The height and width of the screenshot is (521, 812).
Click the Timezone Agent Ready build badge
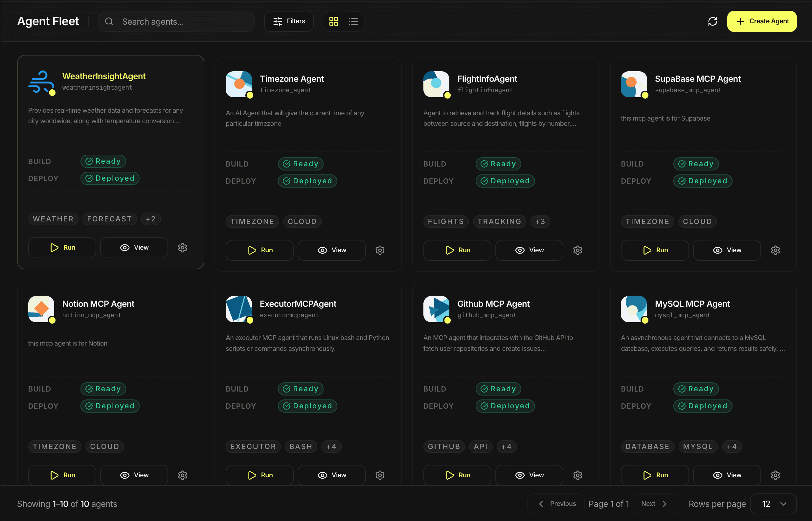tap(301, 164)
